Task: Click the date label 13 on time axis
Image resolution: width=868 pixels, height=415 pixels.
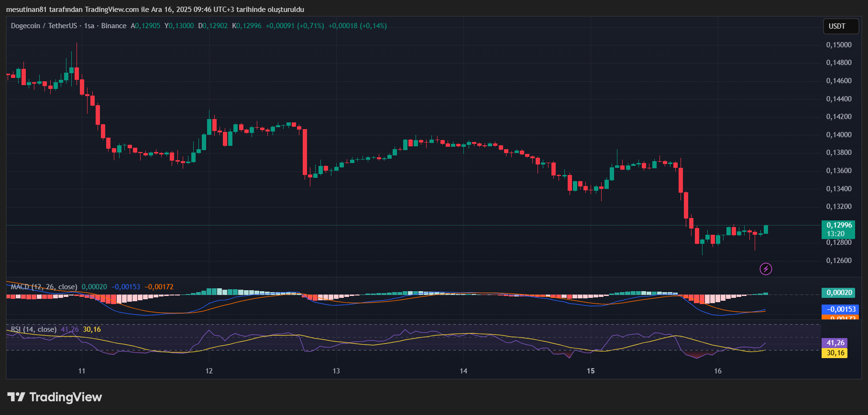Action: tap(336, 371)
